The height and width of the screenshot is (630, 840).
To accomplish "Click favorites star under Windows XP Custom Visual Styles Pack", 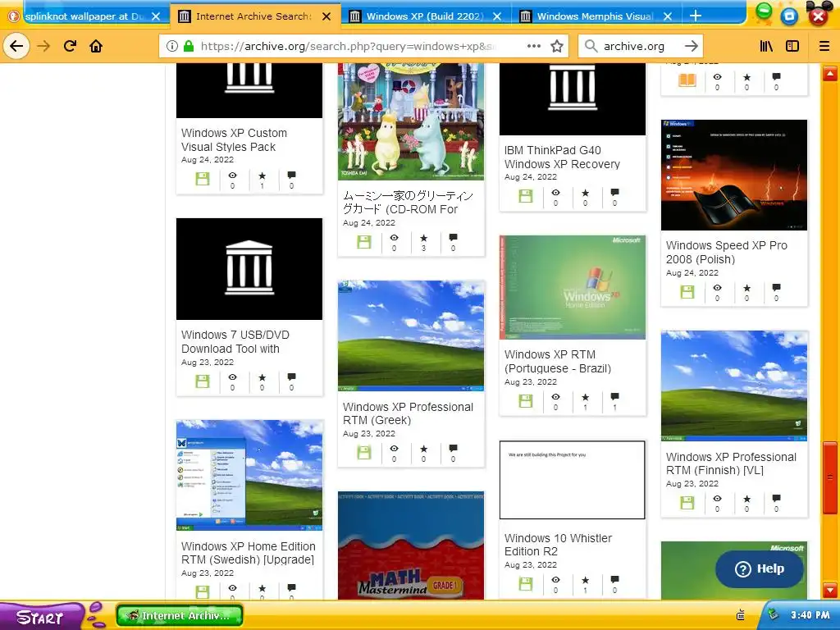I will coord(262,176).
